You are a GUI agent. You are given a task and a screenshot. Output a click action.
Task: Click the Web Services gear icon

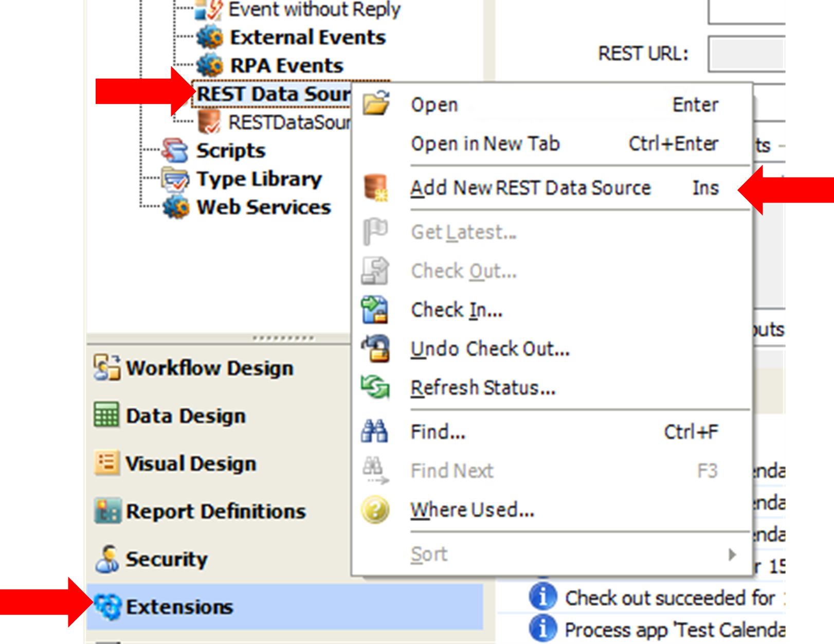coord(176,207)
